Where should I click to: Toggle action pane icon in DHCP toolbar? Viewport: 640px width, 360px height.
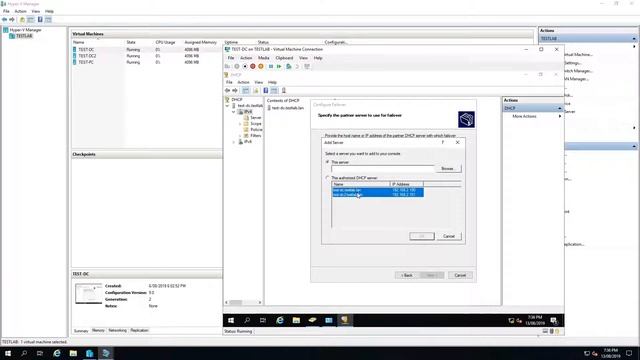click(x=274, y=90)
